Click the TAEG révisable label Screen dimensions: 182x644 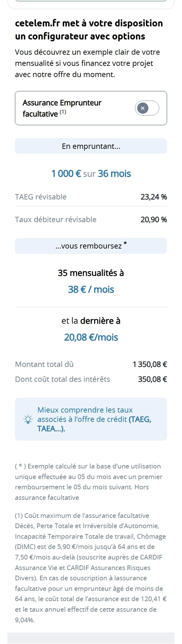coord(41,197)
